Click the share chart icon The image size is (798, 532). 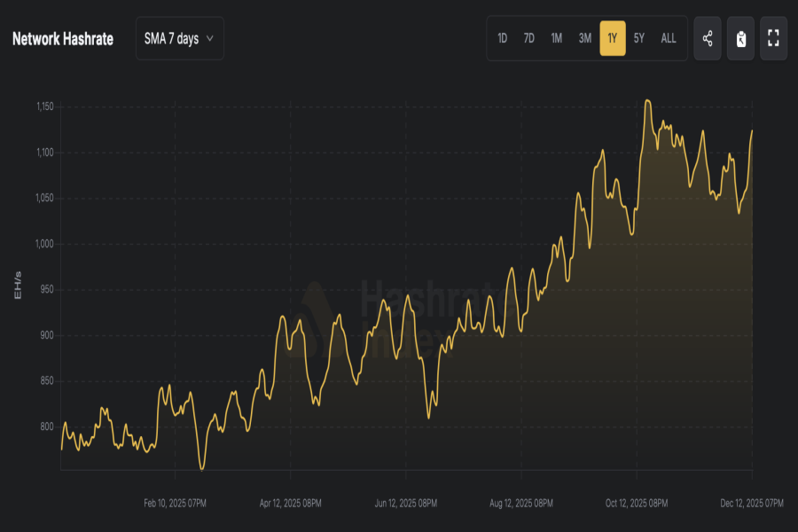tap(707, 38)
